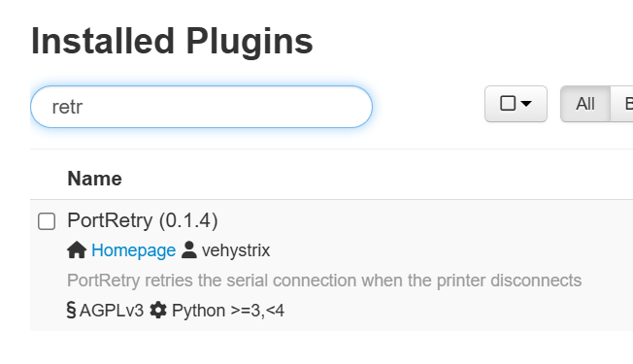The image size is (633, 364).
Task: Click the PortRetry (0.1.4) plugin title
Action: (x=143, y=220)
